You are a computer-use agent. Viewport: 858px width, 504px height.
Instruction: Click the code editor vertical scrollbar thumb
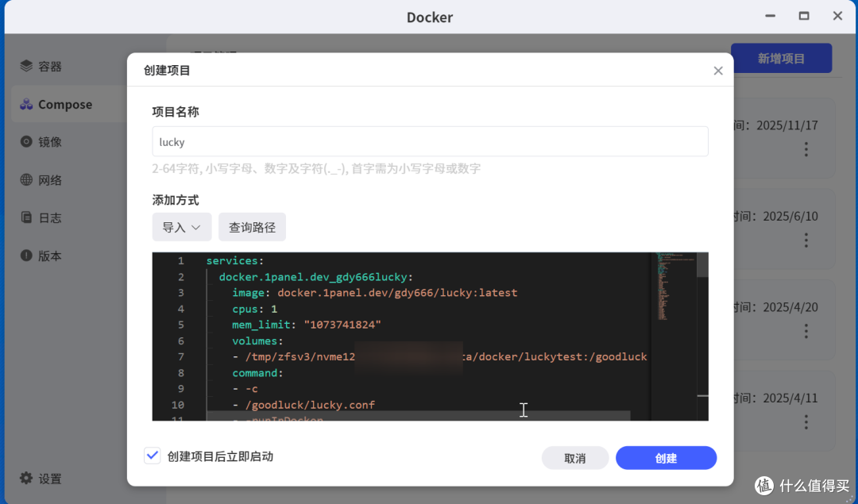(x=702, y=264)
